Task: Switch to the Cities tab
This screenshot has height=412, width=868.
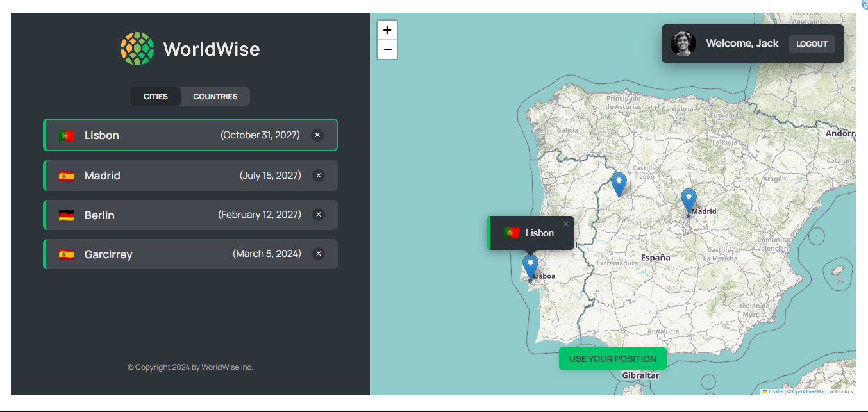Action: [156, 97]
